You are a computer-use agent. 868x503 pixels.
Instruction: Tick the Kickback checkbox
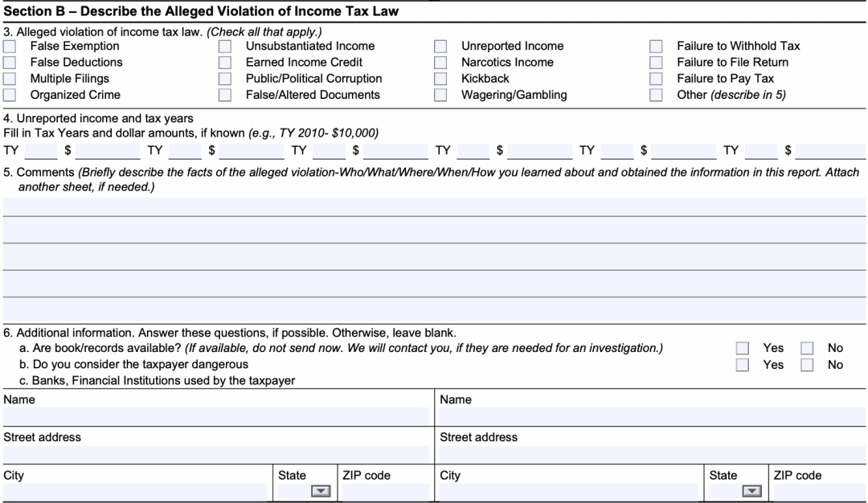tap(440, 80)
